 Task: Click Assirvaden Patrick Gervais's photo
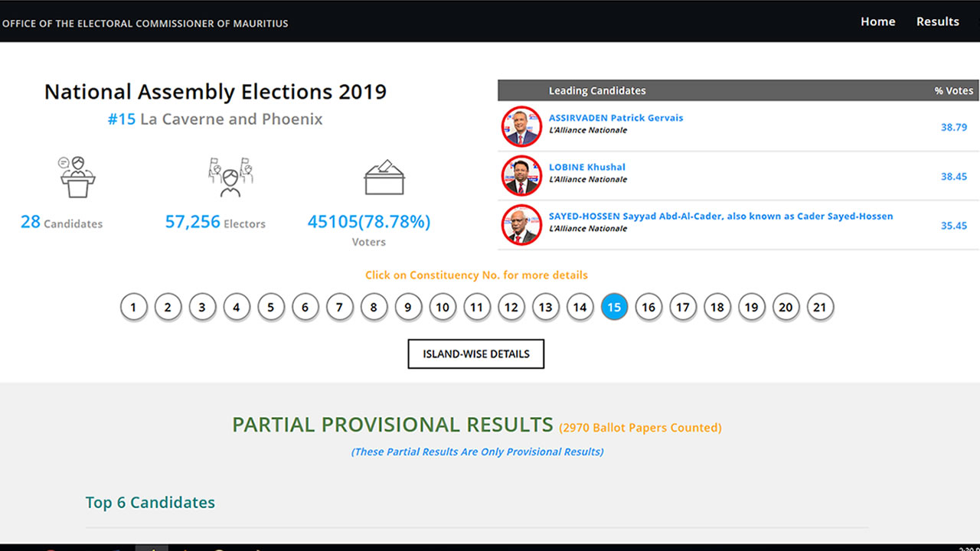[521, 126]
